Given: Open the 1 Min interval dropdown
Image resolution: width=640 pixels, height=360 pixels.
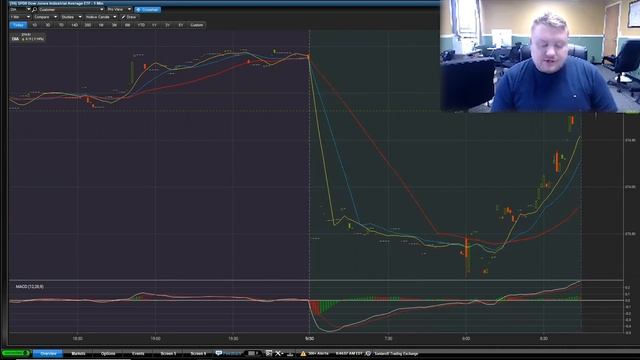Looking at the screenshot, I should [20, 17].
